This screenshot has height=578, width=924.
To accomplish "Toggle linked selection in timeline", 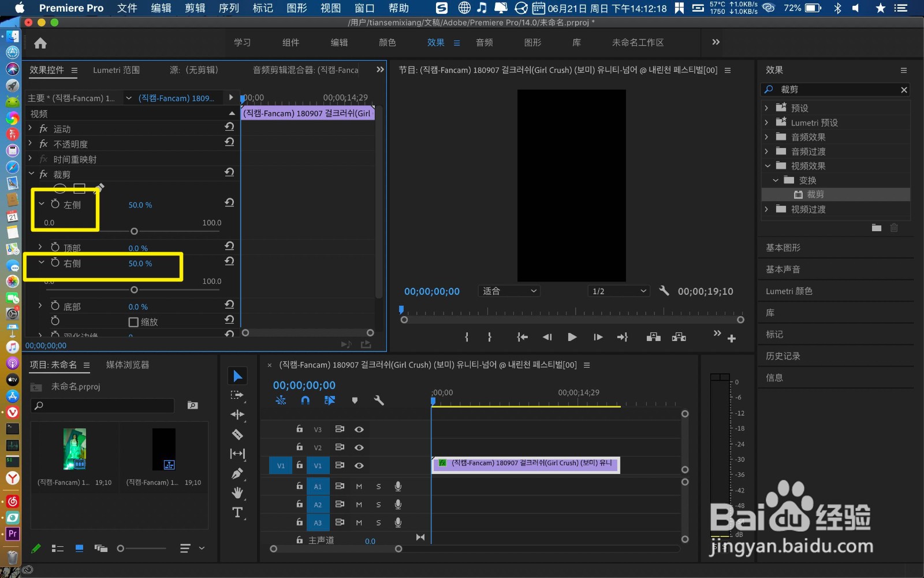I will 330,400.
